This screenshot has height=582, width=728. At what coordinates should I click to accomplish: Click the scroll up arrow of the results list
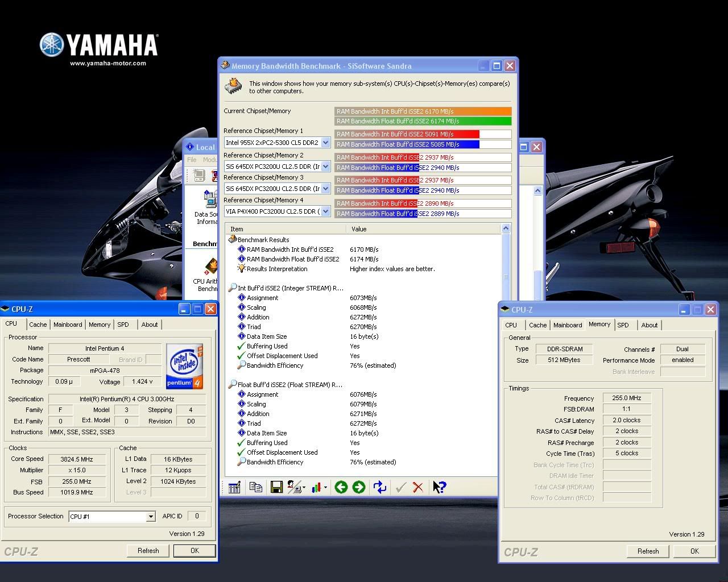(x=506, y=228)
